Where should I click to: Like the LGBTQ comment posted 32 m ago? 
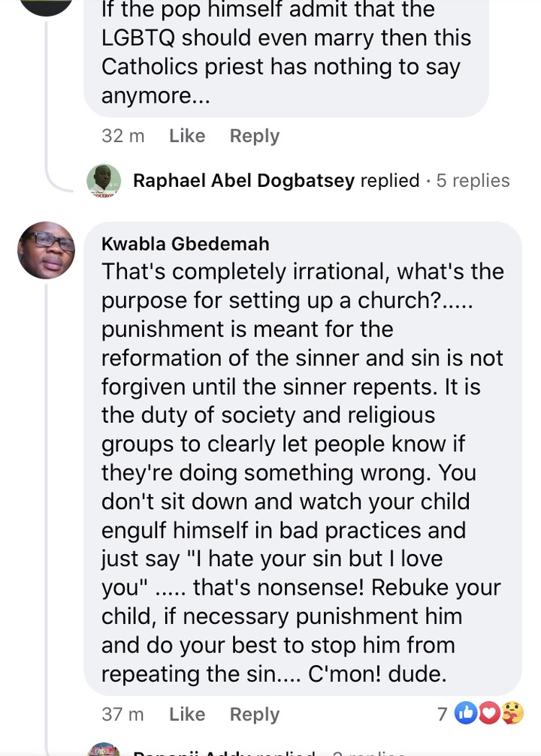coord(187,136)
